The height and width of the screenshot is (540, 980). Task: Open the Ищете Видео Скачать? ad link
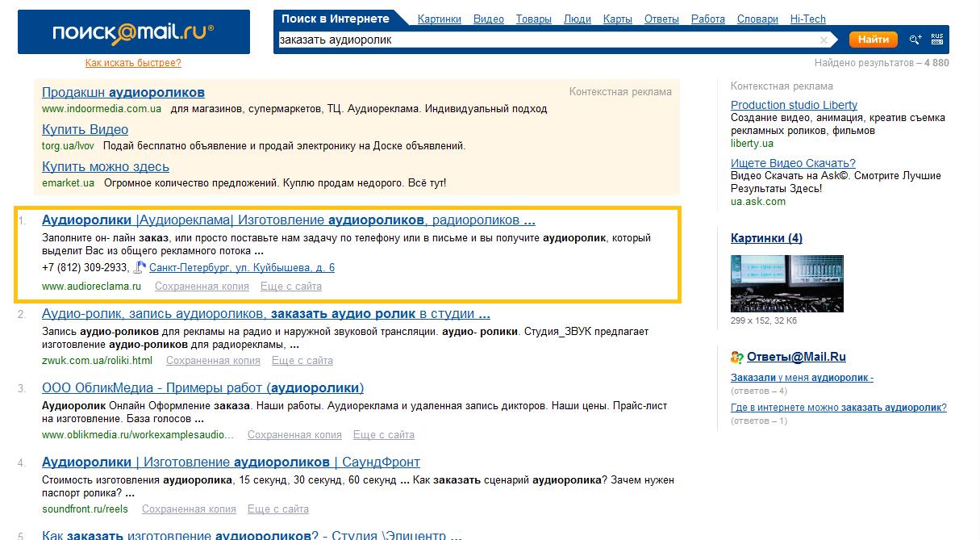[793, 163]
